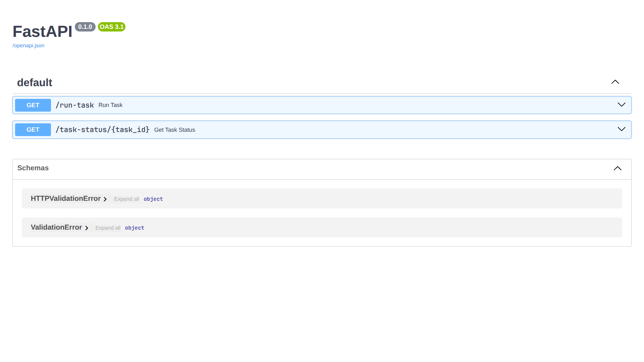This screenshot has height=362, width=644.
Task: Click ValidationError schema name
Action: 56,227
